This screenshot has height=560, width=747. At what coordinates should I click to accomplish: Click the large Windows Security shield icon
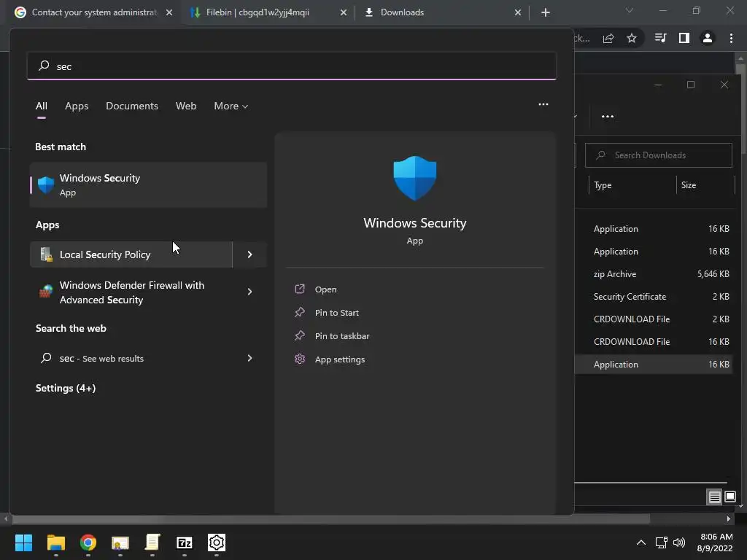coord(415,178)
